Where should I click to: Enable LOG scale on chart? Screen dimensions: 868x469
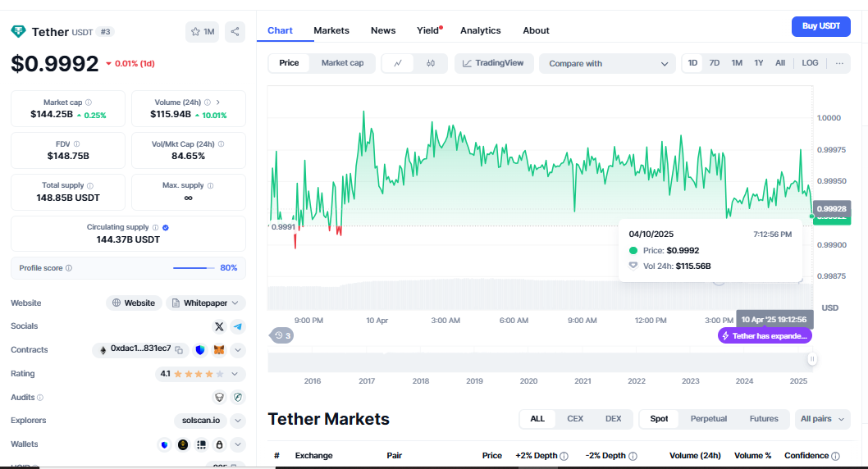810,63
